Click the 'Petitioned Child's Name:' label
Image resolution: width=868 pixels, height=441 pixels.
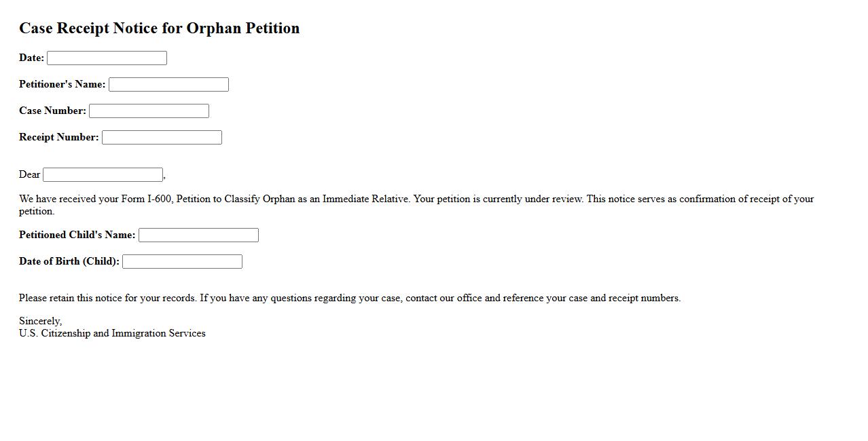click(77, 235)
